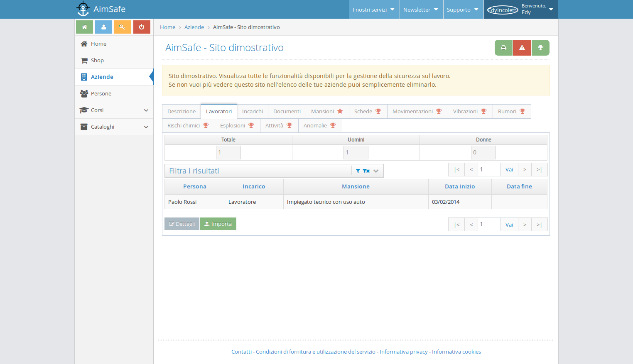Image resolution: width=633 pixels, height=364 pixels.
Task: Click the red power logout button
Action: click(x=142, y=27)
